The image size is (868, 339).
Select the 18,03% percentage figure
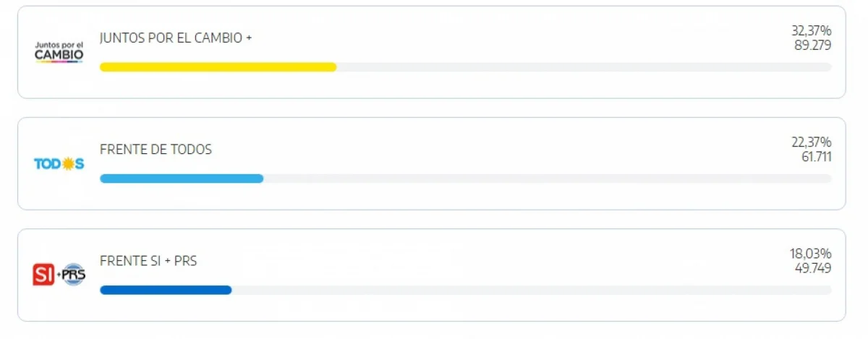(811, 254)
